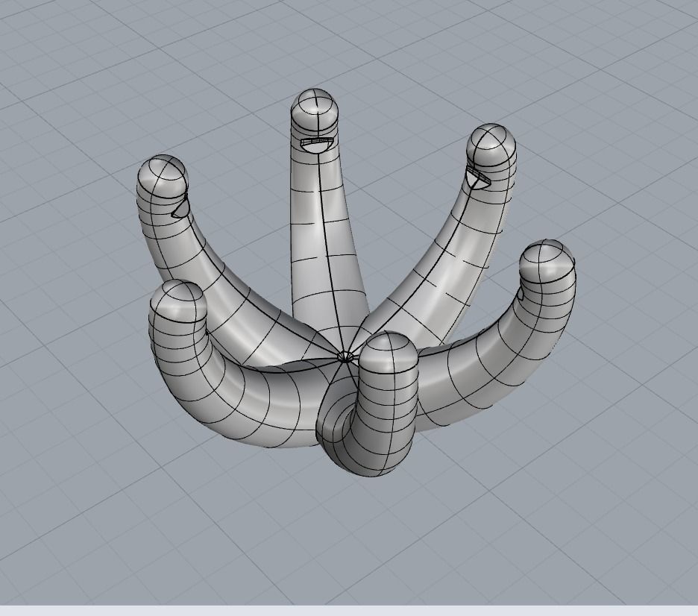
Task: Select the notch cut on the tallest upright prong
Action: [x=316, y=145]
